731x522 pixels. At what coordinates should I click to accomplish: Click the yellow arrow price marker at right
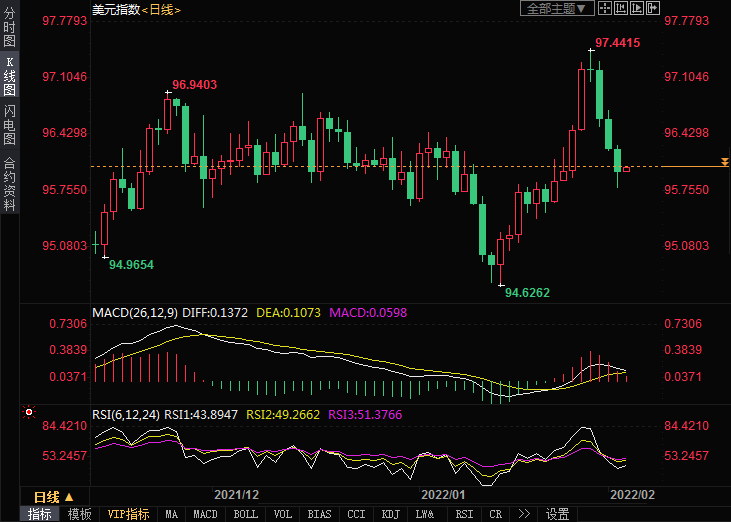[x=724, y=162]
